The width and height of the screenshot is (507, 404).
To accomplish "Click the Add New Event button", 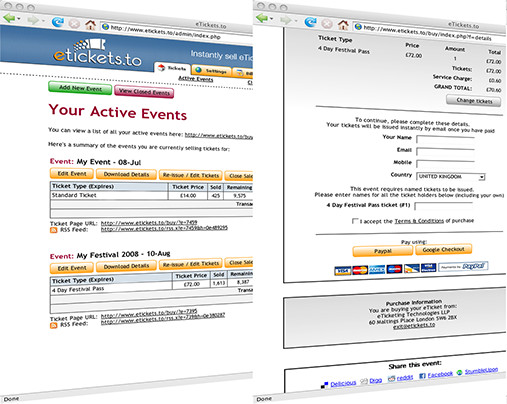I will 80,88.
